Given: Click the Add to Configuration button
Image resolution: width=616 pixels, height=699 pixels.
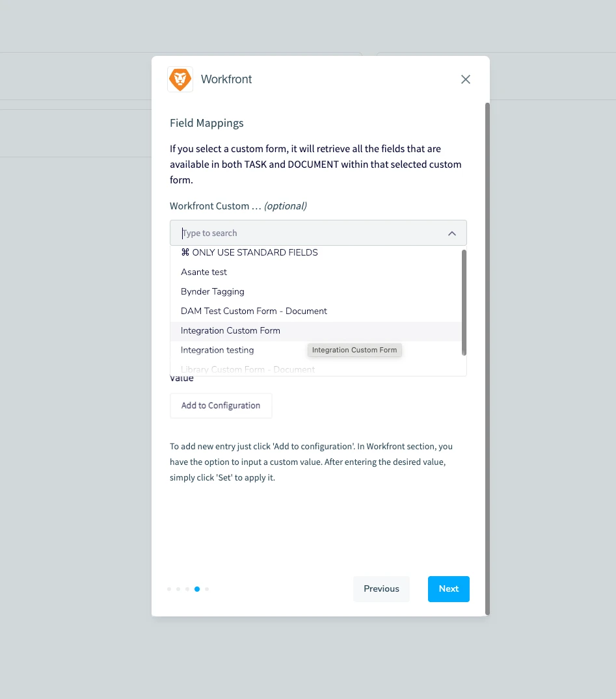Looking at the screenshot, I should (x=221, y=406).
